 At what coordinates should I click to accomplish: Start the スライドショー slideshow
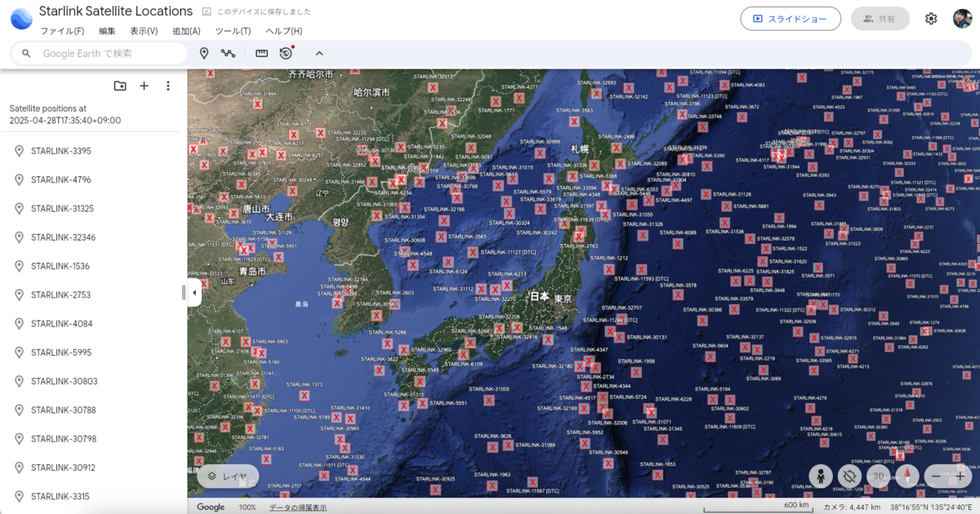pyautogui.click(x=791, y=19)
